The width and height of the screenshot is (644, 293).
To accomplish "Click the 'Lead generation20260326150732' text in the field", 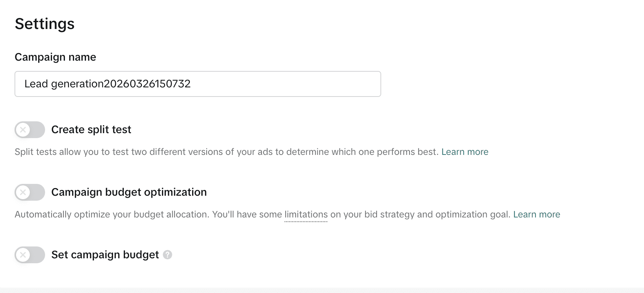I will (x=107, y=84).
